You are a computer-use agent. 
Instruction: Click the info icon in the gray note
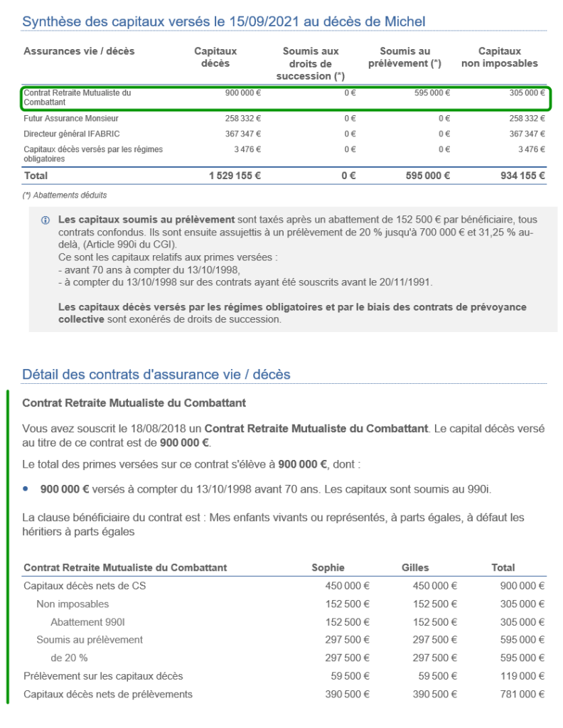[x=46, y=220]
